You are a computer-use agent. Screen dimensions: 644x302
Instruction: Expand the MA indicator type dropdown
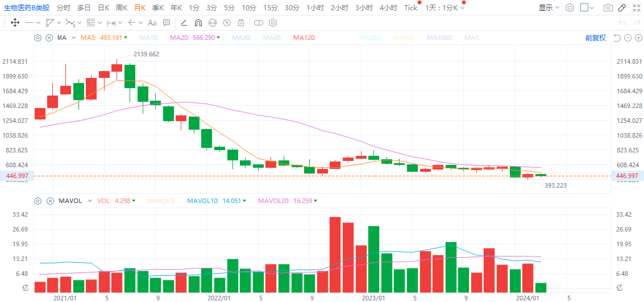(x=73, y=38)
